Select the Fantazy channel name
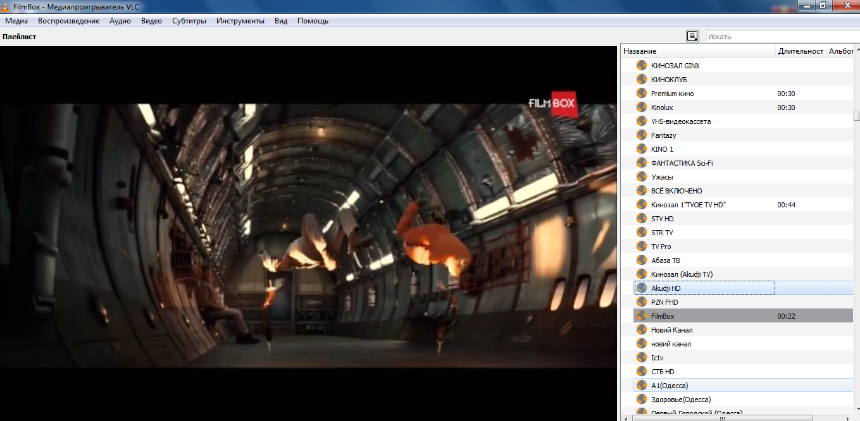 pos(663,135)
